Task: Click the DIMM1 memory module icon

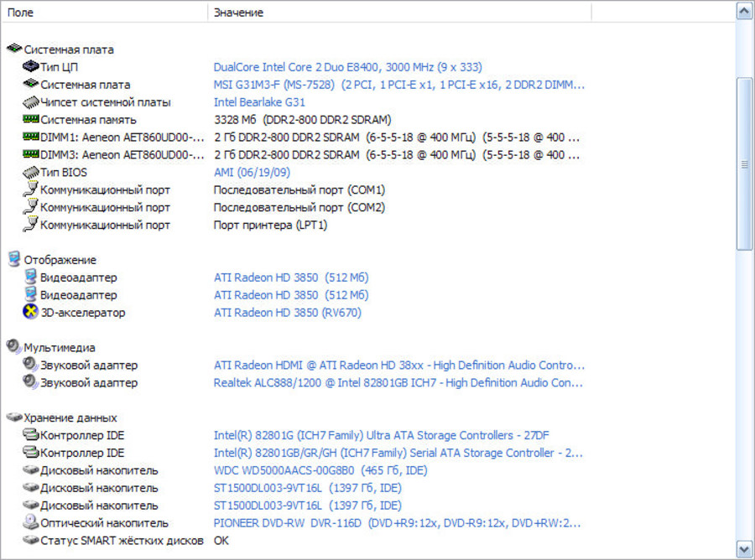Action: point(31,137)
